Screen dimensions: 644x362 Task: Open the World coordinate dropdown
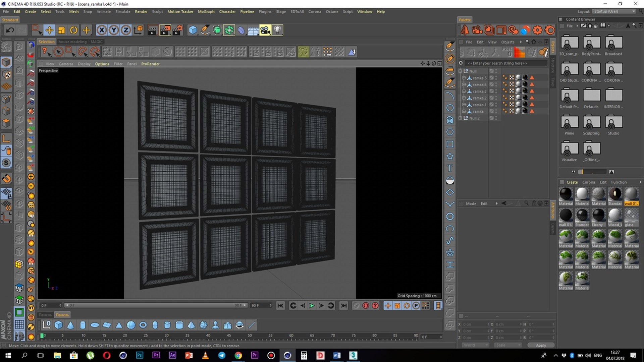point(475,345)
